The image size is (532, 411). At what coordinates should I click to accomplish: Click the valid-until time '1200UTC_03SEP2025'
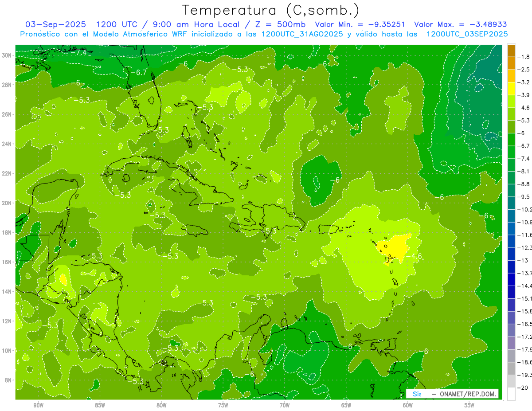pos(467,34)
